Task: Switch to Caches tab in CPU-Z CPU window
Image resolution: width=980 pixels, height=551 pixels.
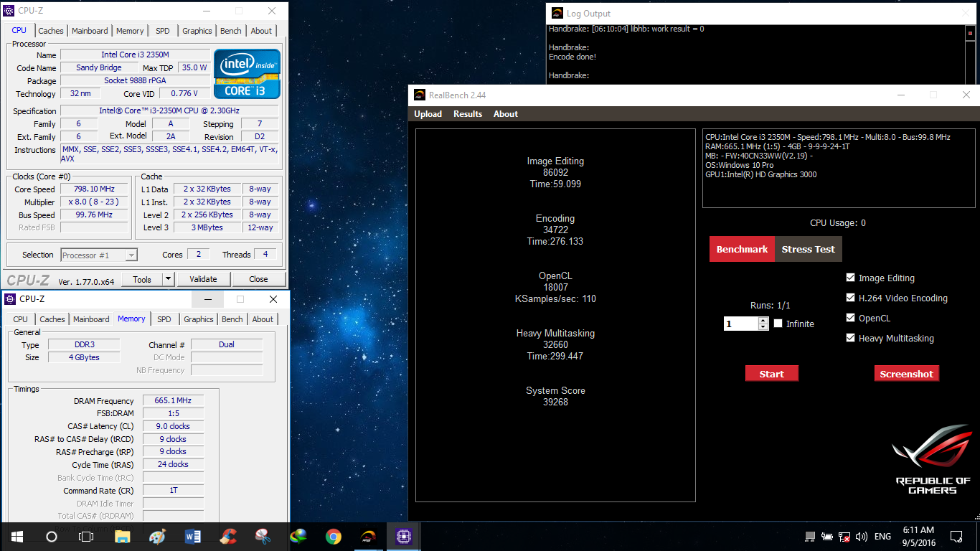Action: pyautogui.click(x=51, y=31)
